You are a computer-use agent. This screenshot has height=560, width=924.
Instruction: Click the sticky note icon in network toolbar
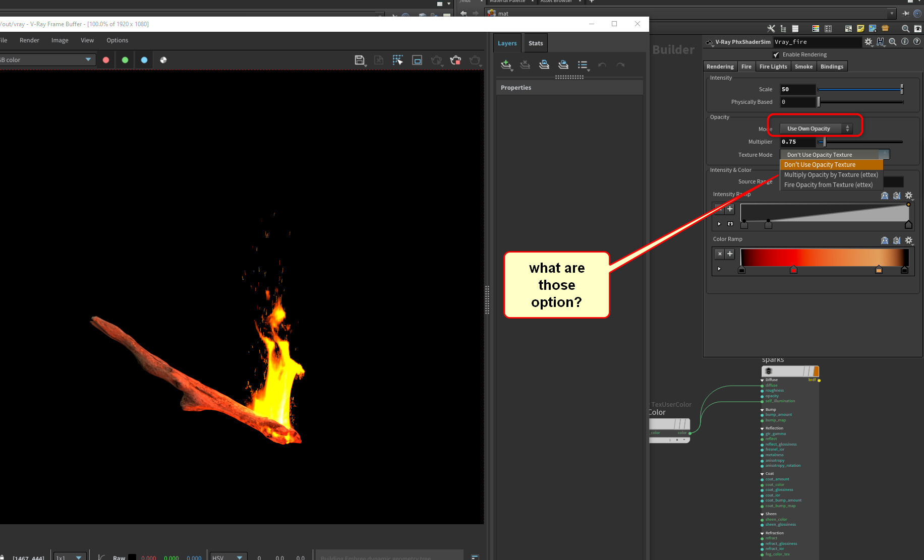coord(860,29)
